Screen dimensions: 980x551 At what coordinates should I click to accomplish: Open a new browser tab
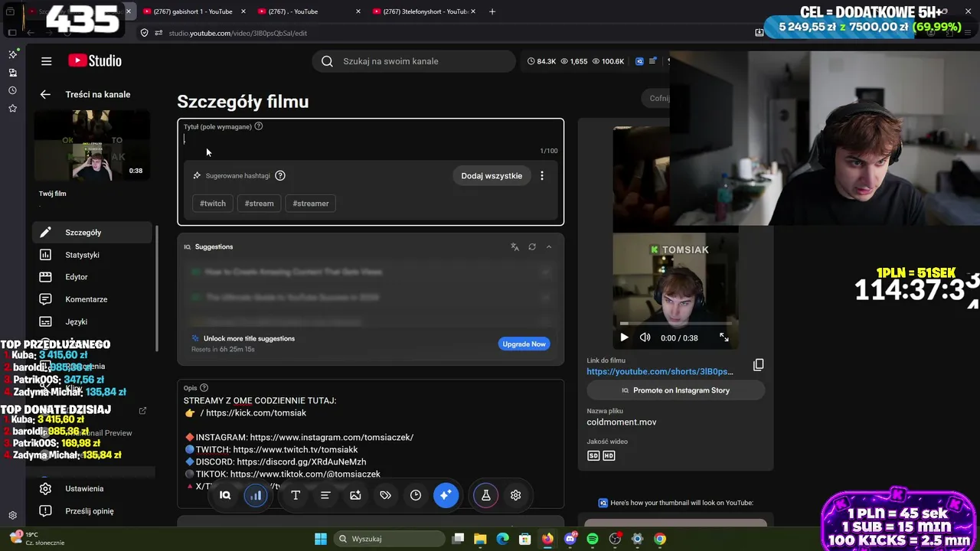492,11
